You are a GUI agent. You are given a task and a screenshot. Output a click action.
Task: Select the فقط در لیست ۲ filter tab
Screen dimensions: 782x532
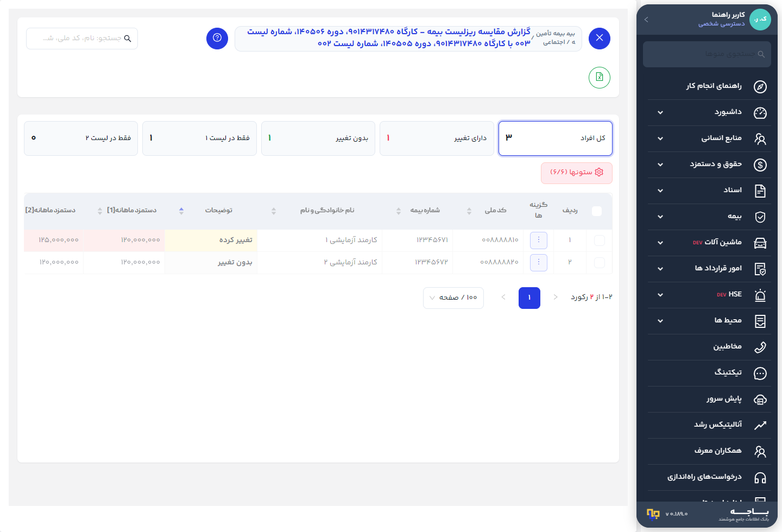[81, 138]
